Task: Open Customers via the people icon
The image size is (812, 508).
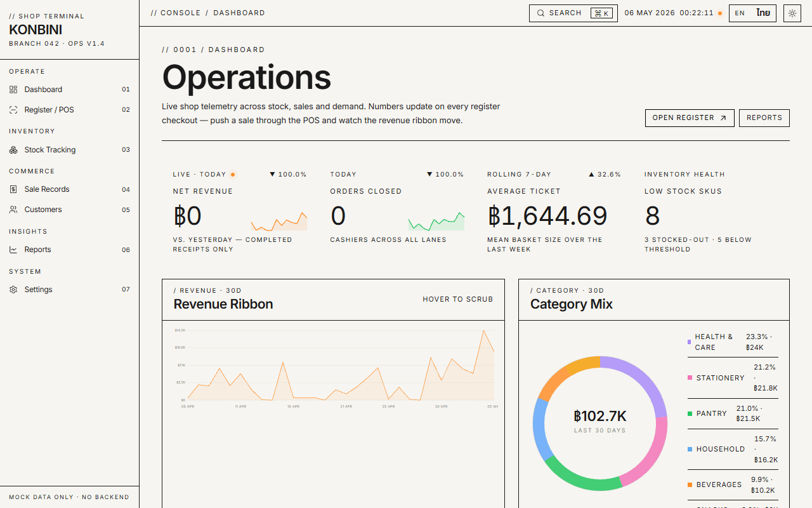Action: [13, 210]
